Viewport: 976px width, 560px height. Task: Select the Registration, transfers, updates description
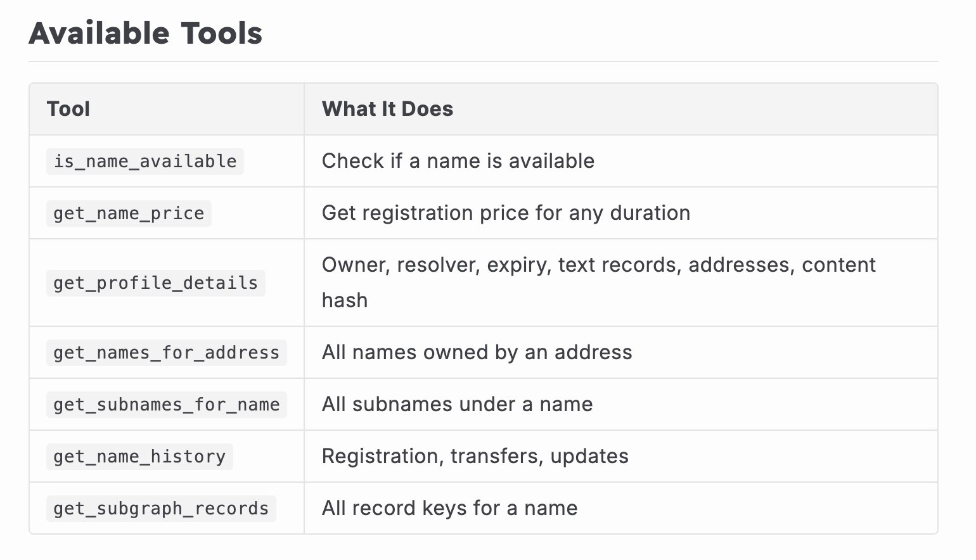(x=475, y=456)
